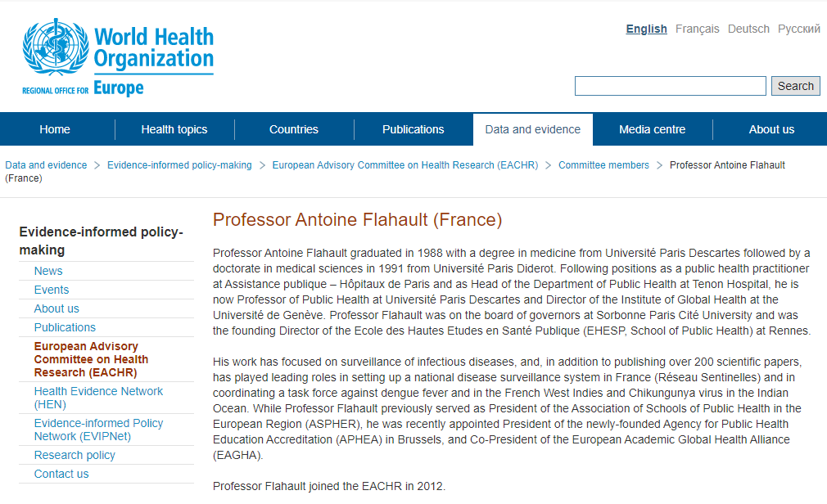Go to the Countries tab
Image resolution: width=827 pixels, height=504 pixels.
click(294, 130)
